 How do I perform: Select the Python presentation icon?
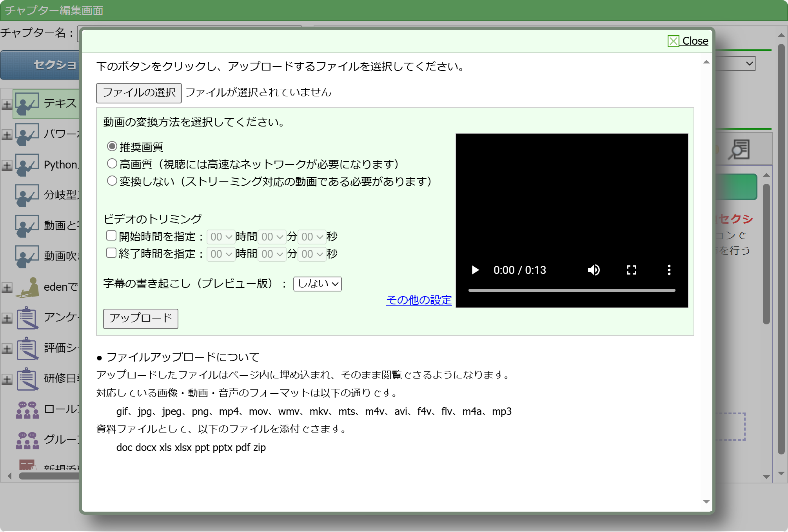tap(27, 165)
